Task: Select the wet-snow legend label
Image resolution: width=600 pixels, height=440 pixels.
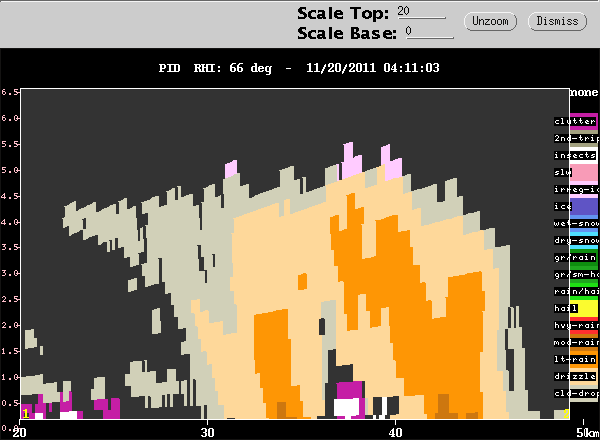Action: click(576, 223)
